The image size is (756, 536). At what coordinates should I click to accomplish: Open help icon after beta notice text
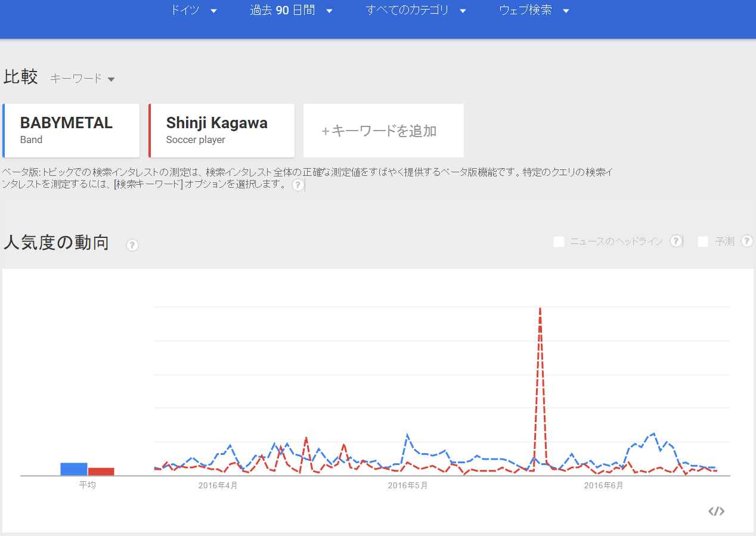pyautogui.click(x=298, y=185)
